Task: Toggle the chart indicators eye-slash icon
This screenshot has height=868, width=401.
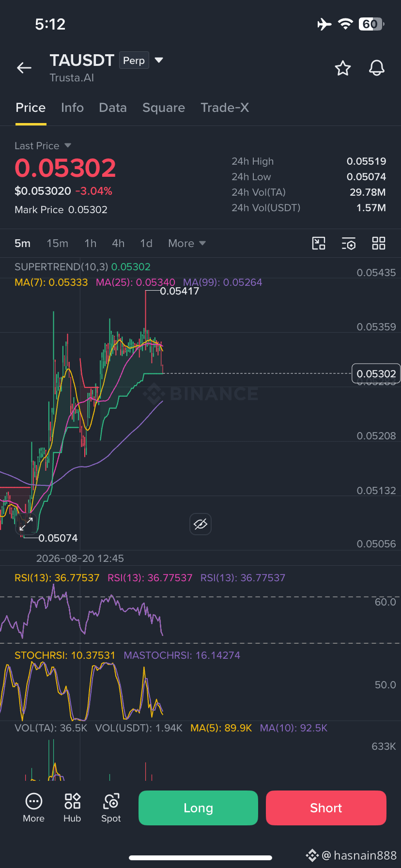Action: (200, 524)
